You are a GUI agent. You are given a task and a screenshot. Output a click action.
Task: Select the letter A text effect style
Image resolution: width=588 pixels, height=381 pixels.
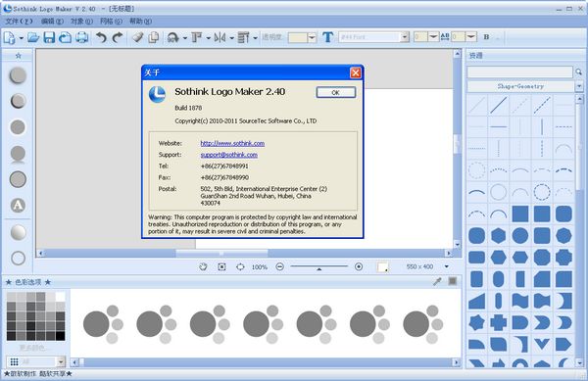click(18, 206)
